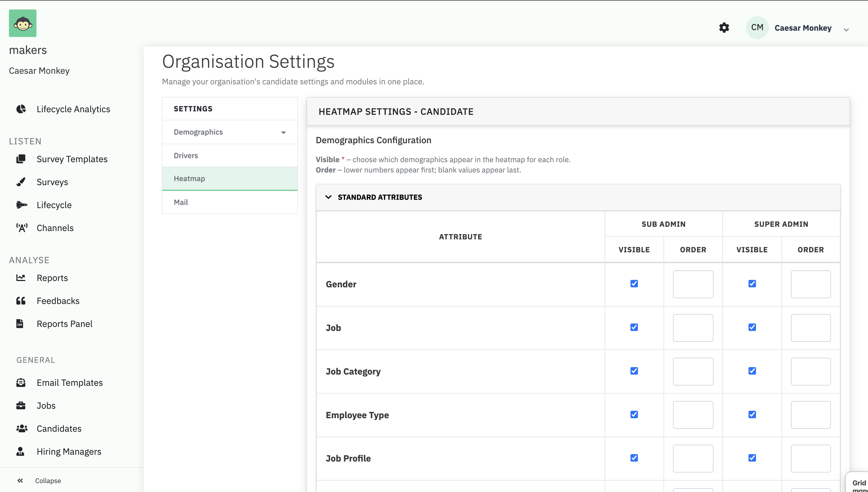The image size is (868, 492).
Task: Focus Gender Super Admin order field
Action: (811, 284)
